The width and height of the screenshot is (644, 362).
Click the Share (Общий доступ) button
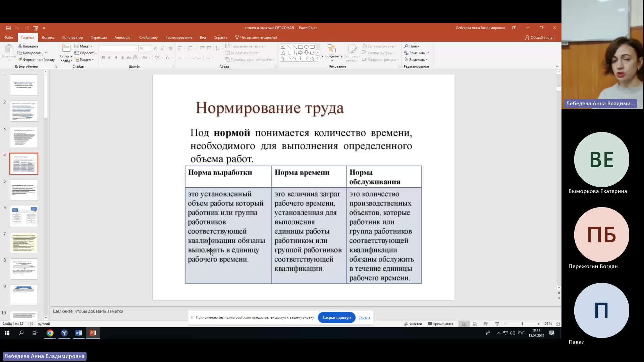(540, 38)
